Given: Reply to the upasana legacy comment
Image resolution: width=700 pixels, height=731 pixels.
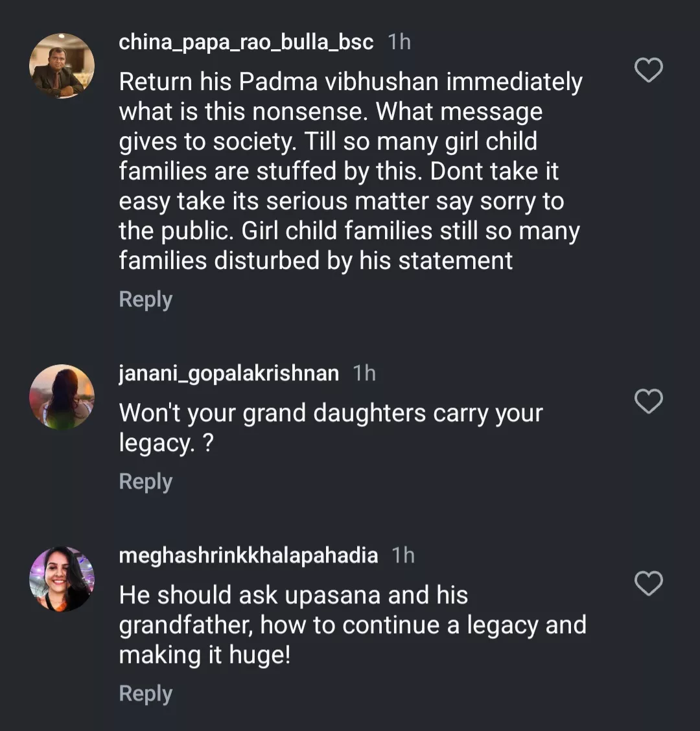Looking at the screenshot, I should (x=146, y=693).
